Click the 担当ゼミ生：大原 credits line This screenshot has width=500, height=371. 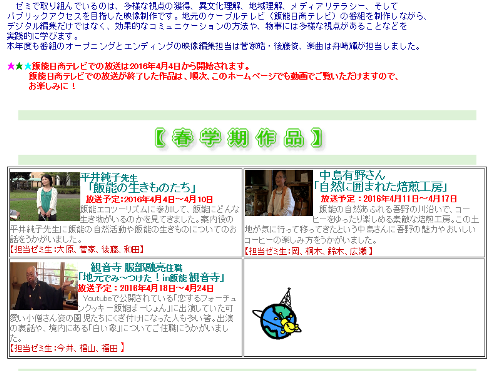pyautogui.click(x=77, y=249)
